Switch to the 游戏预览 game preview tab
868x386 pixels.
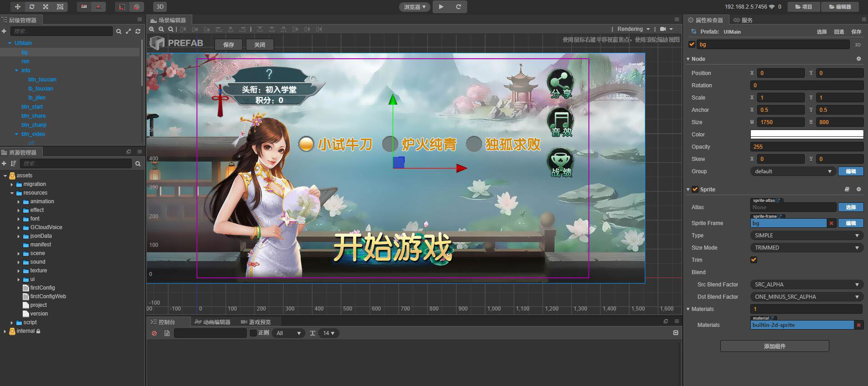(256, 322)
